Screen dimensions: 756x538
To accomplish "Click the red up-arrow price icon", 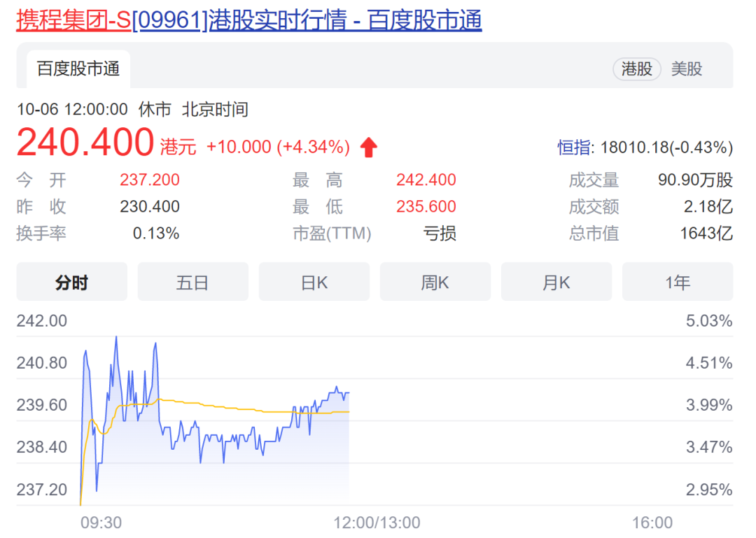I will click(369, 147).
